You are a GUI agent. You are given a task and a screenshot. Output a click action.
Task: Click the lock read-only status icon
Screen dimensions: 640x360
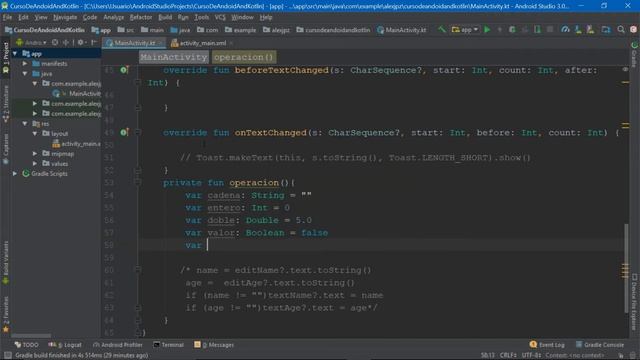621,355
